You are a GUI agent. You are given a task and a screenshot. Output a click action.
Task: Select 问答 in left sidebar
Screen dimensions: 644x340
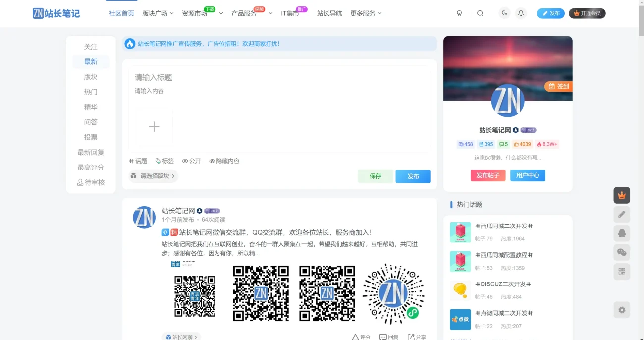[x=91, y=122]
